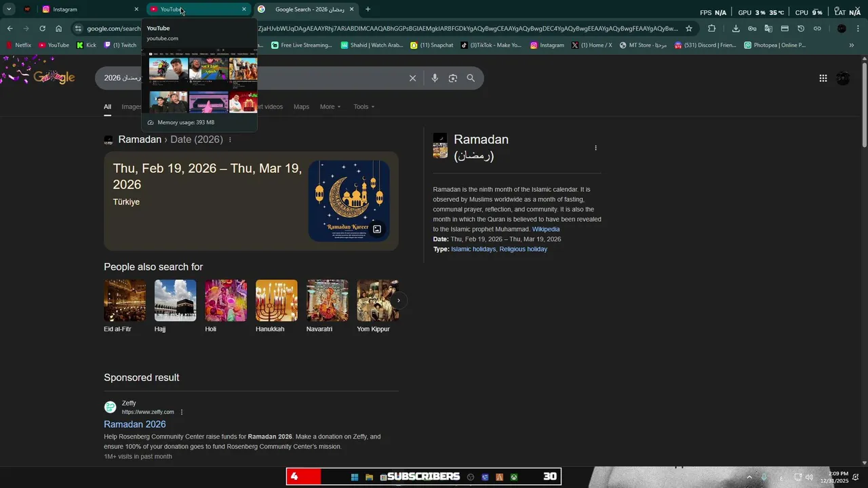Open the Zeffy result three-dot options

pos(182,412)
